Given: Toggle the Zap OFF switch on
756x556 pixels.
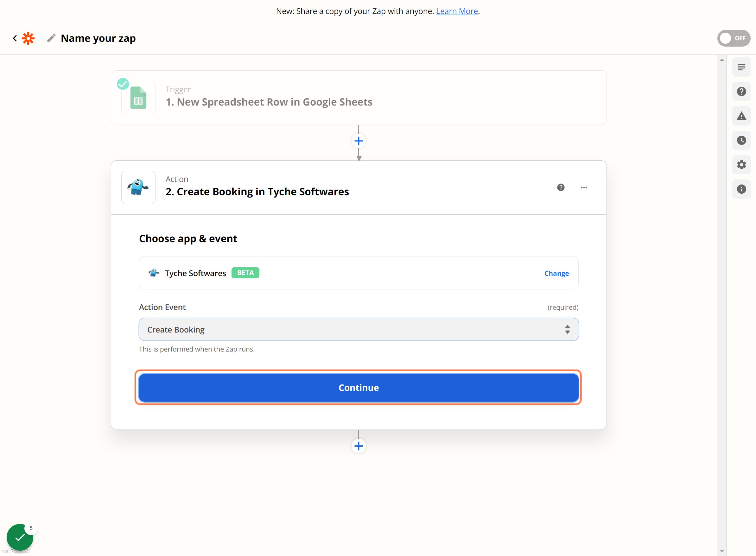Looking at the screenshot, I should pyautogui.click(x=734, y=38).
